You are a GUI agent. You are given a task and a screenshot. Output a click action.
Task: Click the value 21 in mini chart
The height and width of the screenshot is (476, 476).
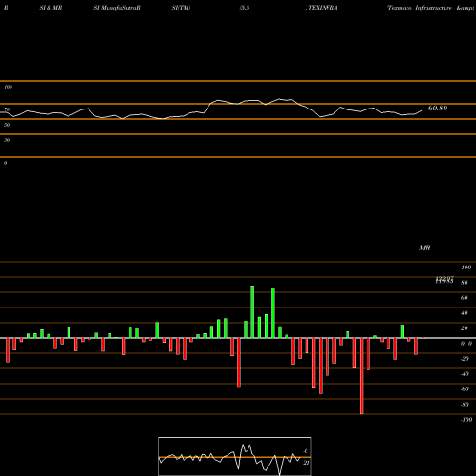click(x=306, y=463)
